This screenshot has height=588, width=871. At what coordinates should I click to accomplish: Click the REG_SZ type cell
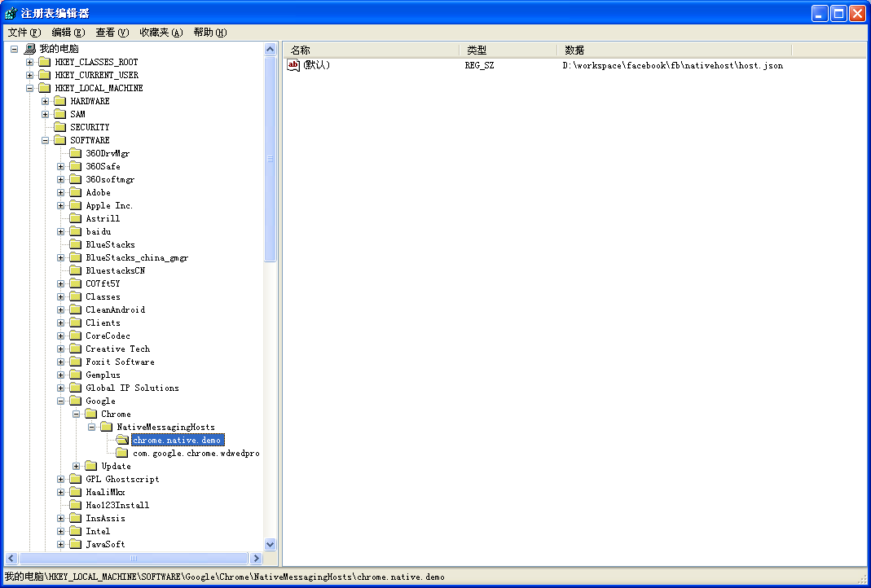(x=479, y=65)
